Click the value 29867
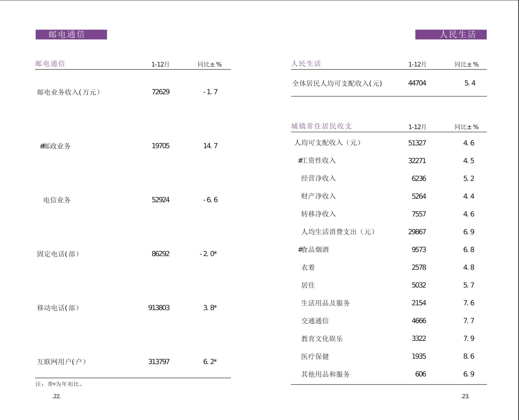Image resolution: width=519 pixels, height=420 pixels. [417, 232]
